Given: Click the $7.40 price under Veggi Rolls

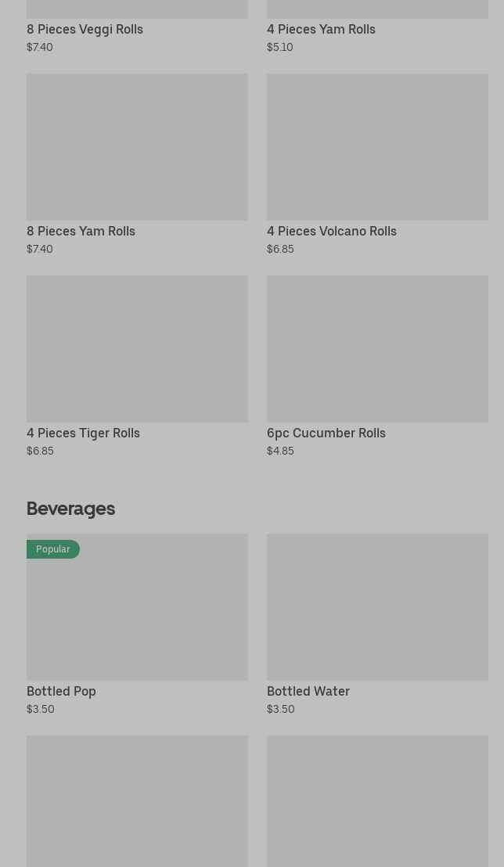Looking at the screenshot, I should click(40, 47).
